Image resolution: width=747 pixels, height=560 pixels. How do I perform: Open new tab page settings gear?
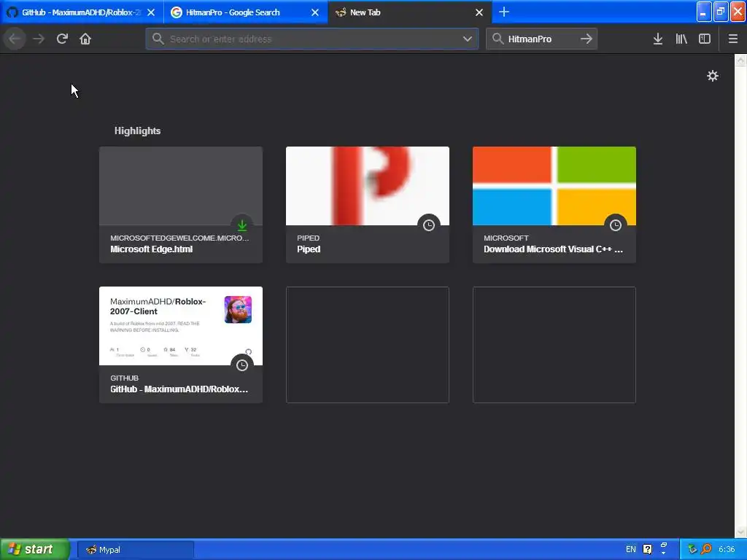tap(712, 76)
